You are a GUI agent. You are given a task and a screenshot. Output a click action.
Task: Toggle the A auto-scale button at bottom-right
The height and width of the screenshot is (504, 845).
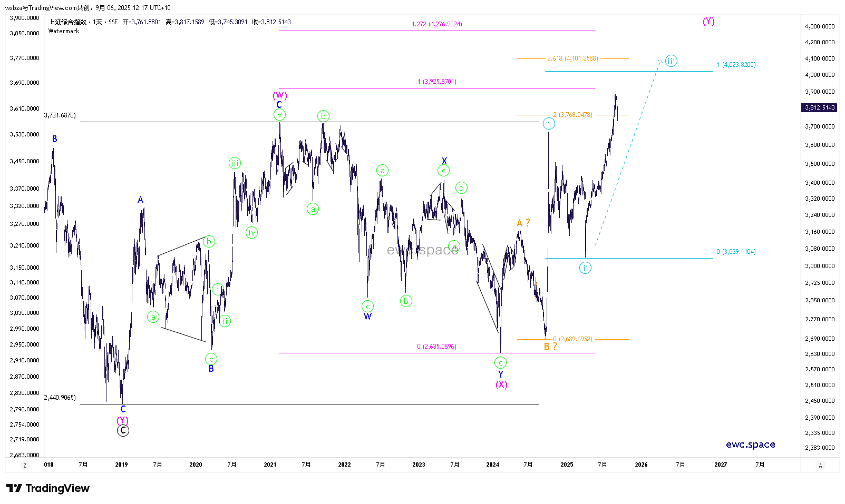(x=820, y=466)
